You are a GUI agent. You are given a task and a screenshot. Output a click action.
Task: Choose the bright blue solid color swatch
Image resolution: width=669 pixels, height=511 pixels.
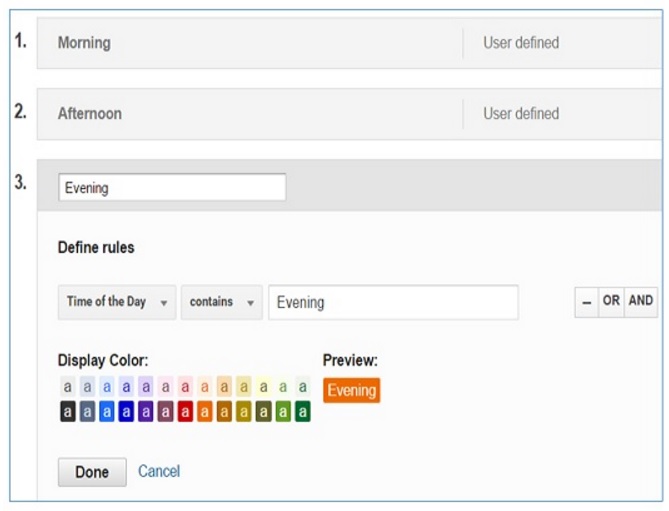click(107, 411)
